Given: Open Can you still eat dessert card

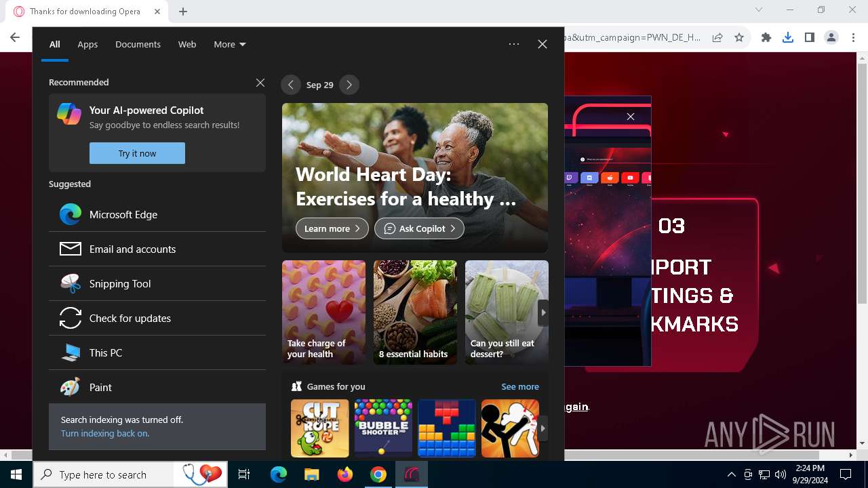Looking at the screenshot, I should pos(507,312).
